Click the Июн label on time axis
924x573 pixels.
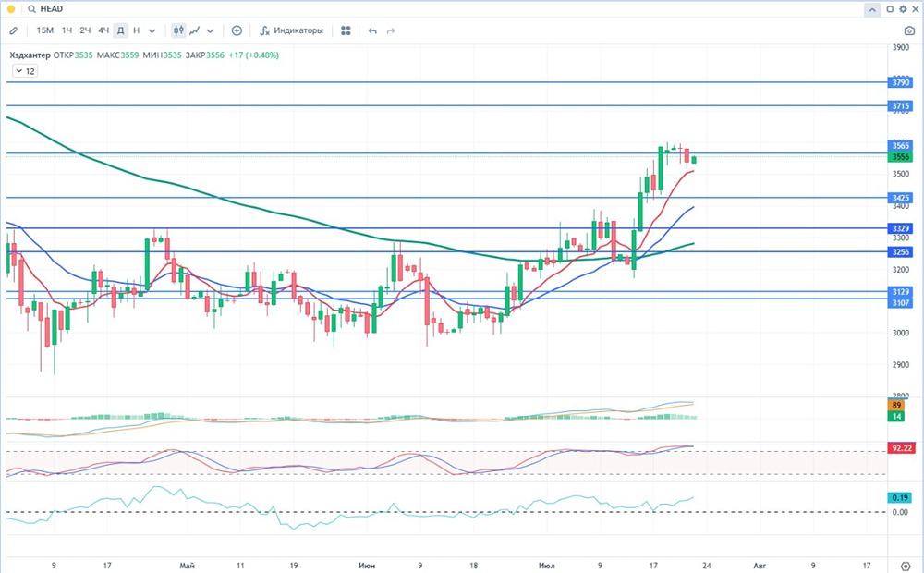367,566
